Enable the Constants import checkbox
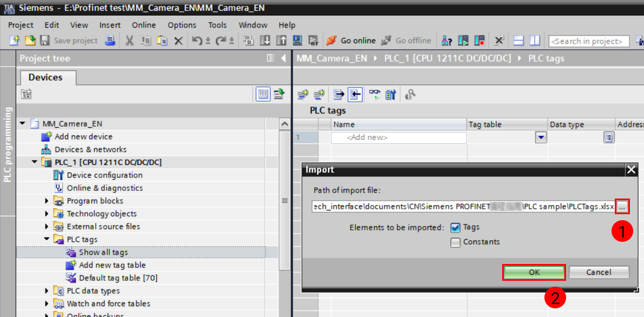Image resolution: width=644 pixels, height=317 pixels. pyautogui.click(x=456, y=242)
